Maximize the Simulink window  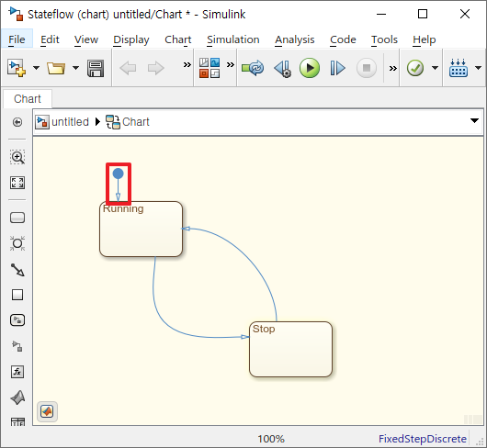(x=423, y=14)
